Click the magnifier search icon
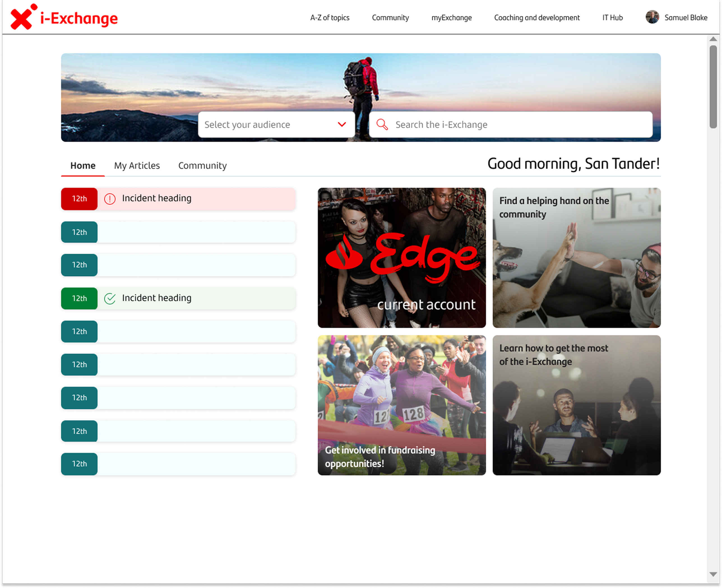The image size is (722, 588). (x=382, y=125)
